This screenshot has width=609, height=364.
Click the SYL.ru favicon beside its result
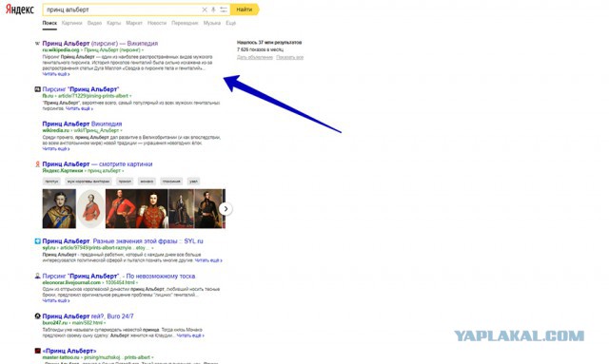point(37,241)
